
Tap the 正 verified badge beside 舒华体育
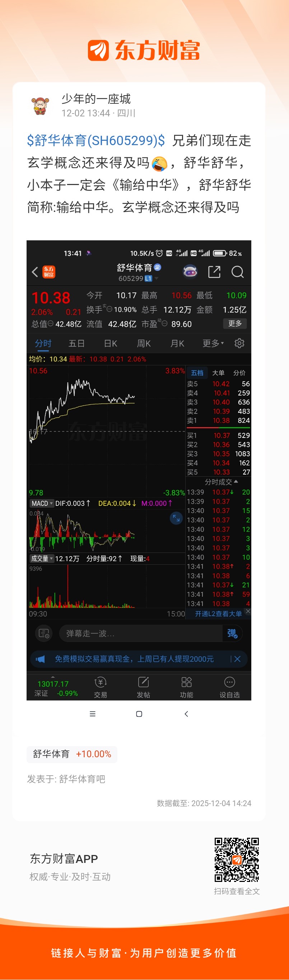[158, 267]
